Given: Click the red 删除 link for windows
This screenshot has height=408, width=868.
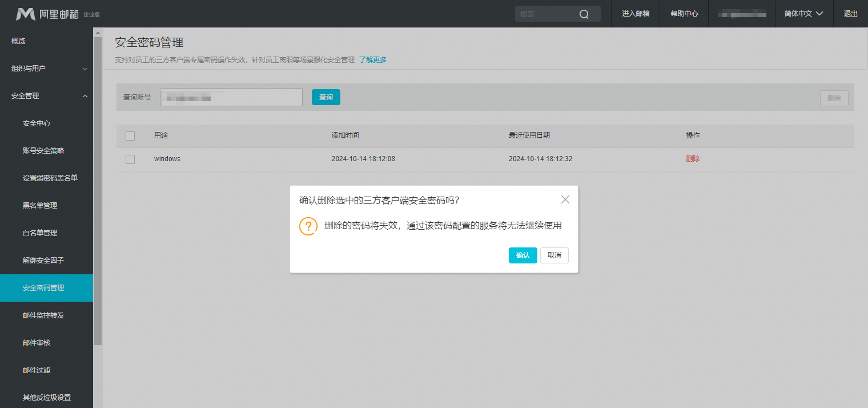Looking at the screenshot, I should pos(693,159).
